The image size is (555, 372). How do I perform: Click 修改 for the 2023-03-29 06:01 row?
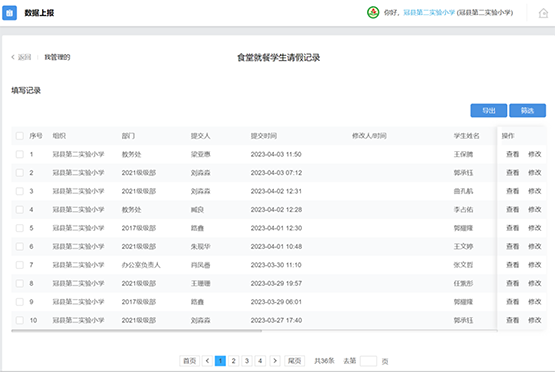coord(534,302)
